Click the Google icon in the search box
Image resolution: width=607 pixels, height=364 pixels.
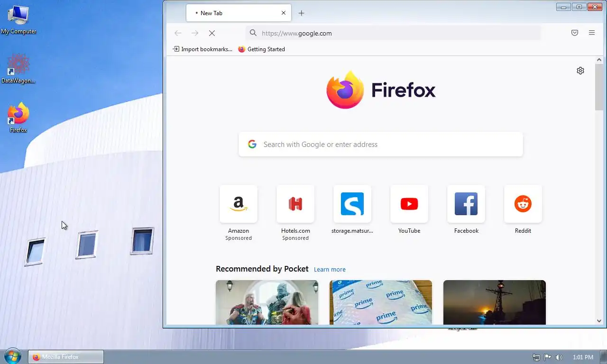pos(252,144)
